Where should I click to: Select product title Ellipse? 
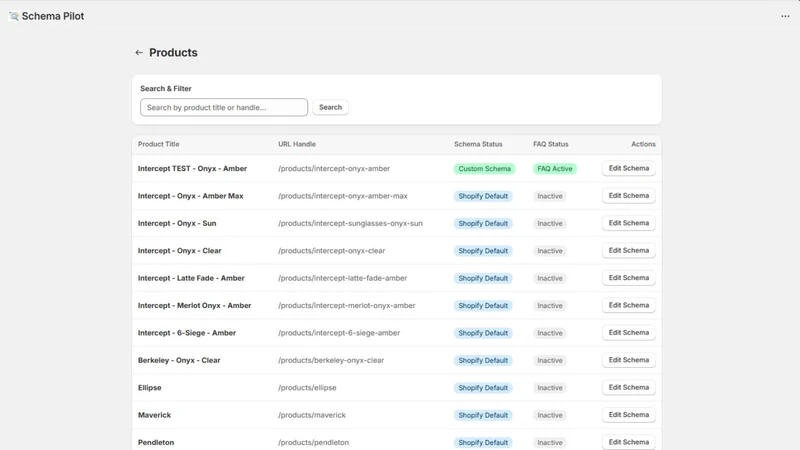(149, 388)
